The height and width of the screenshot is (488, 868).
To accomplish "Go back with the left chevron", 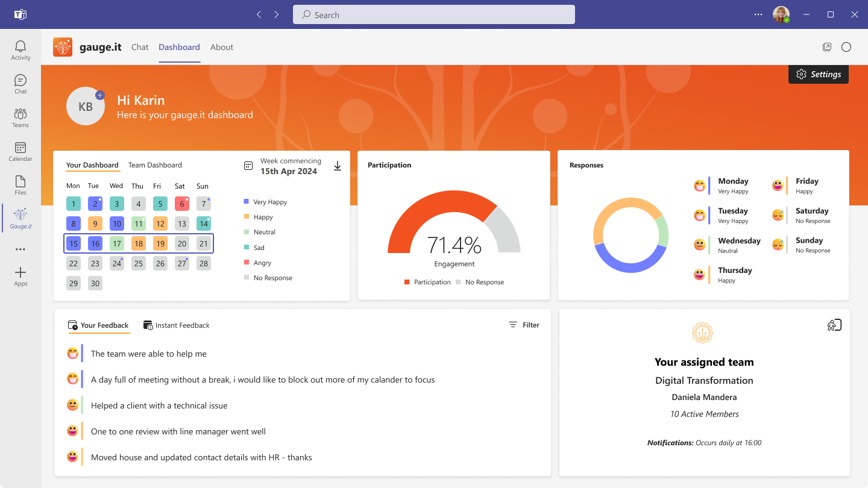I will (259, 14).
